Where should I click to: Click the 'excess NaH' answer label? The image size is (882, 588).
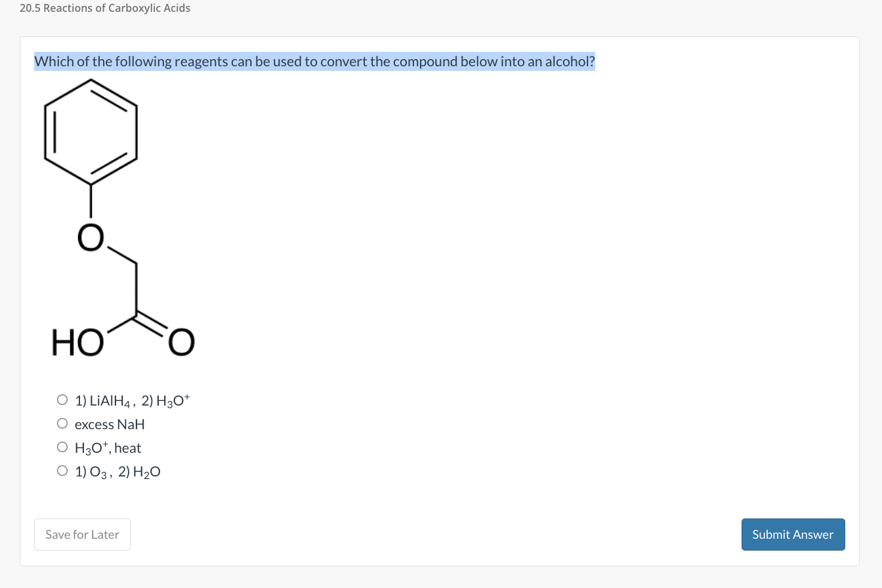(x=110, y=424)
